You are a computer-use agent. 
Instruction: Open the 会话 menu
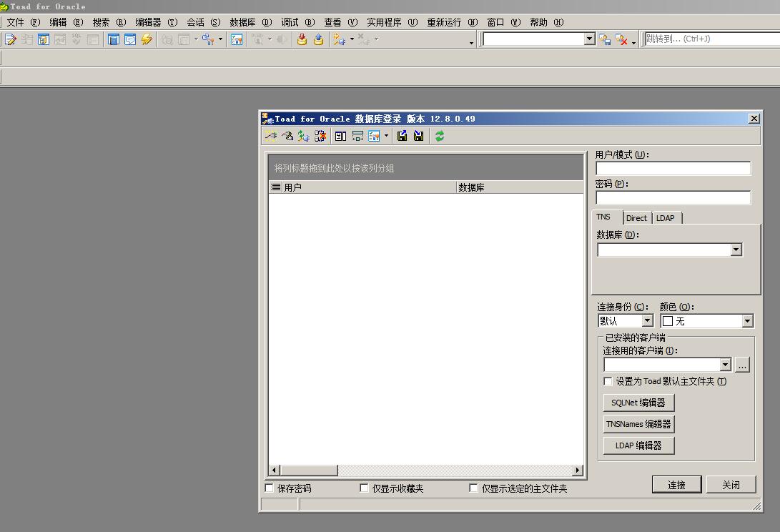pos(204,22)
